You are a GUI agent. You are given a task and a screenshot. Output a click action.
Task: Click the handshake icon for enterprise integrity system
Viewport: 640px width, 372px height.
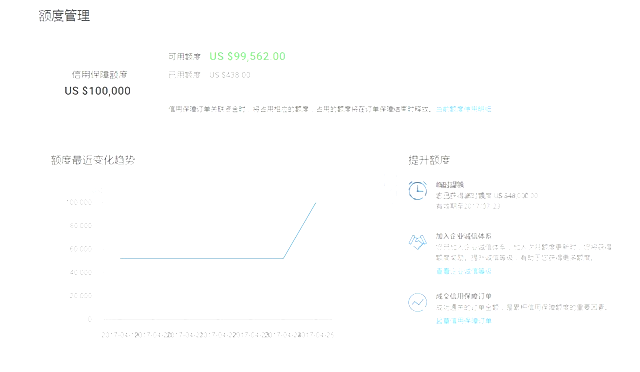[x=418, y=242]
